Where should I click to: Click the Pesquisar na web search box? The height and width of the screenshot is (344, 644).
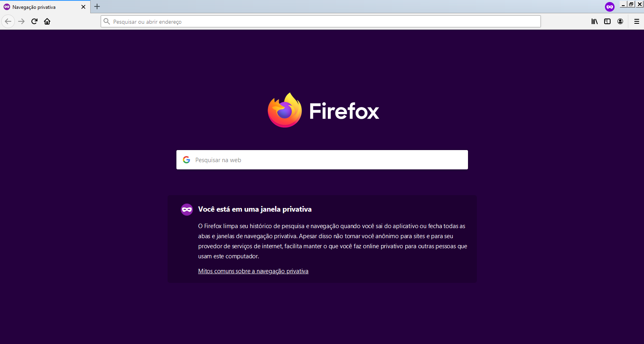[x=322, y=160]
